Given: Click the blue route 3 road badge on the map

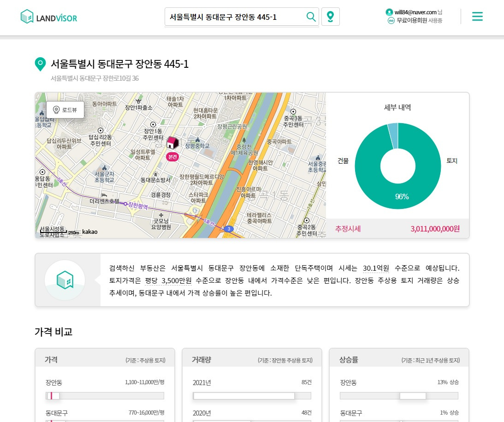Looking at the screenshot, I should click(x=229, y=228).
